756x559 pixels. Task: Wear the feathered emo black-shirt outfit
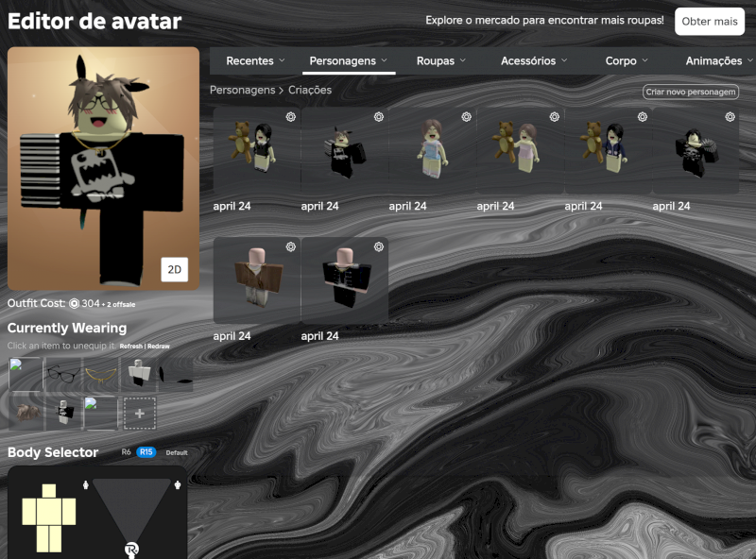(x=345, y=150)
